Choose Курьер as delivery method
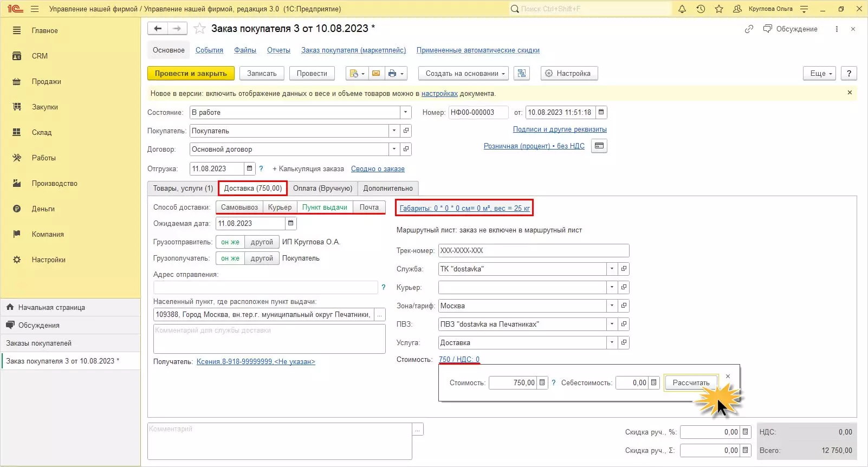This screenshot has height=467, width=868. (x=280, y=207)
